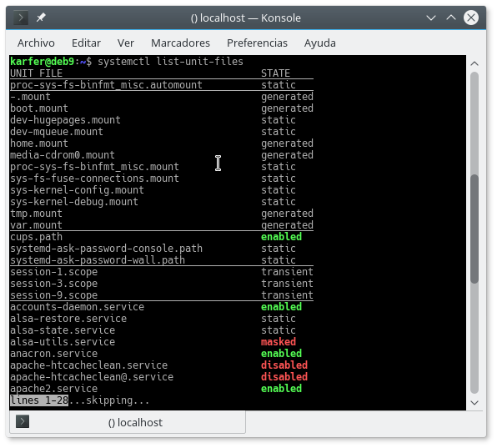Click the scrollbar up arrow
The width and height of the screenshot is (497, 448).
click(474, 63)
